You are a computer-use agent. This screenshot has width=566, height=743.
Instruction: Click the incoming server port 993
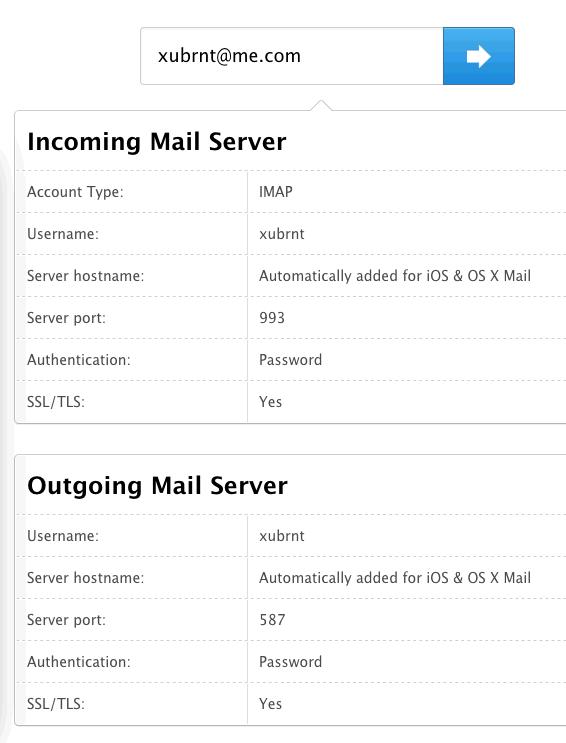tap(272, 318)
